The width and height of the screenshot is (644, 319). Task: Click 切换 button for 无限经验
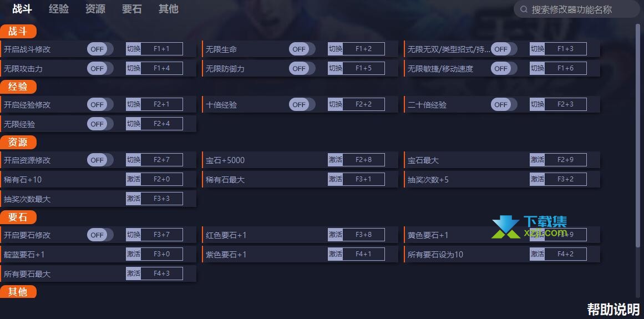coord(134,124)
